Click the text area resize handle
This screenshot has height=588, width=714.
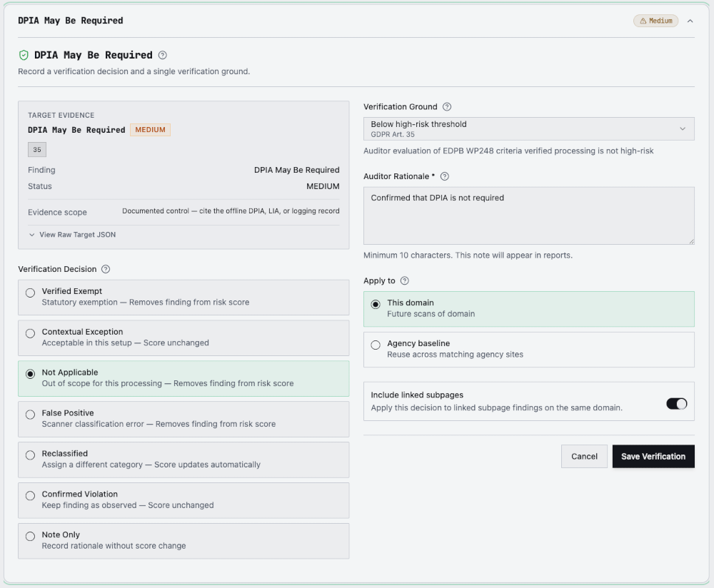tap(691, 241)
